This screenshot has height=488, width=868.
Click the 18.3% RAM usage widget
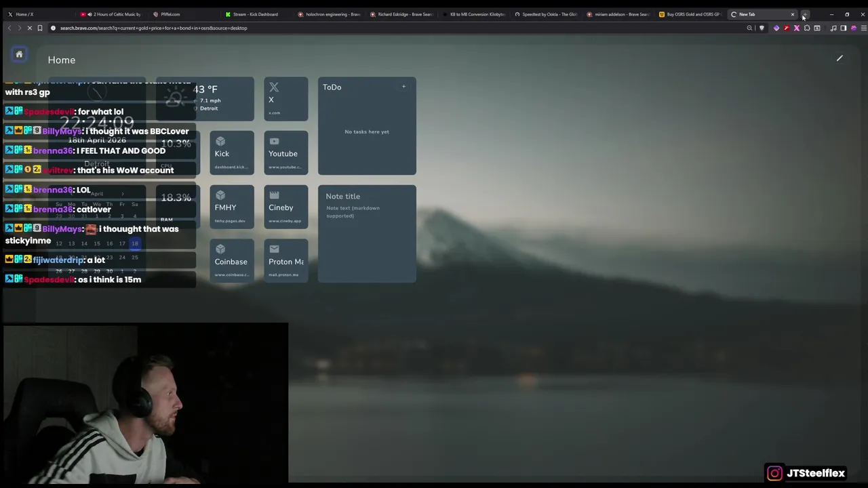coord(176,207)
